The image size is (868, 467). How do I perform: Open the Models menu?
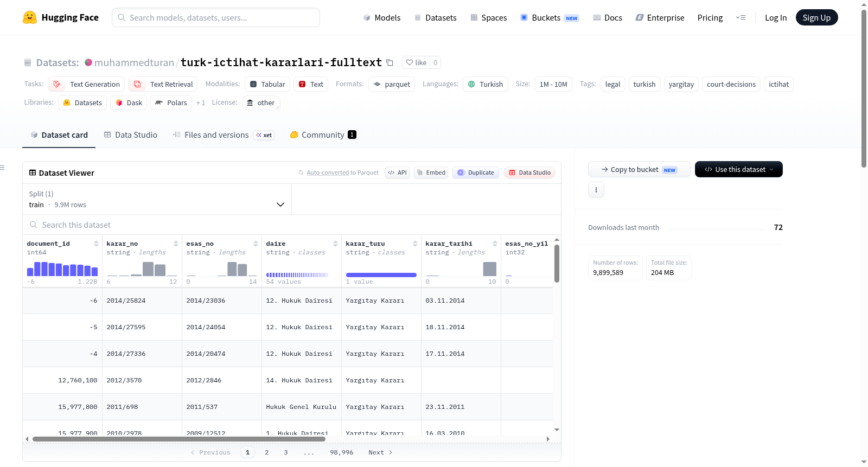[382, 17]
